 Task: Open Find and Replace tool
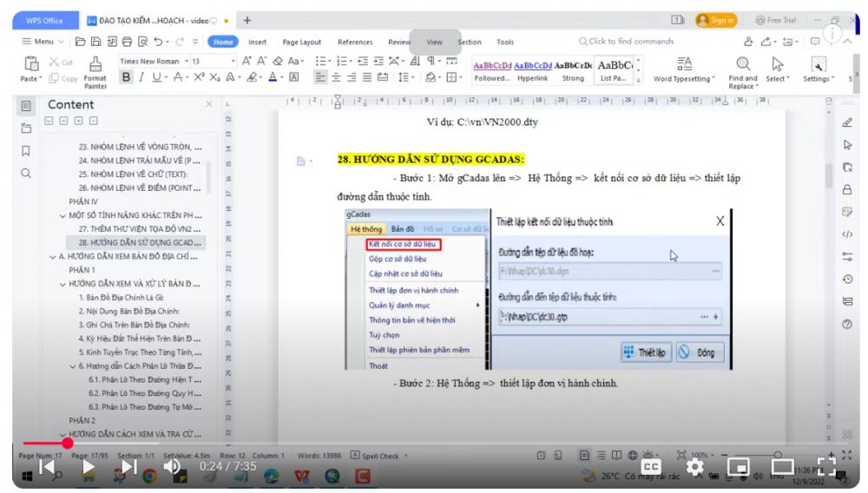(742, 69)
